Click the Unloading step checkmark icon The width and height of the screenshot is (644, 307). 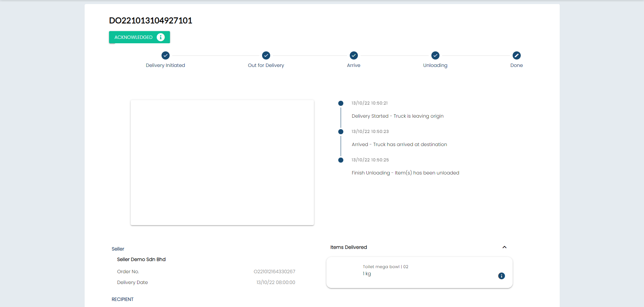(435, 55)
